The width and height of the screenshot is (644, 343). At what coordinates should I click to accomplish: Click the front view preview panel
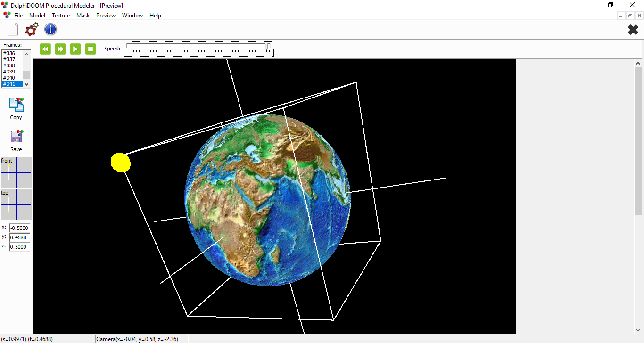(17, 173)
